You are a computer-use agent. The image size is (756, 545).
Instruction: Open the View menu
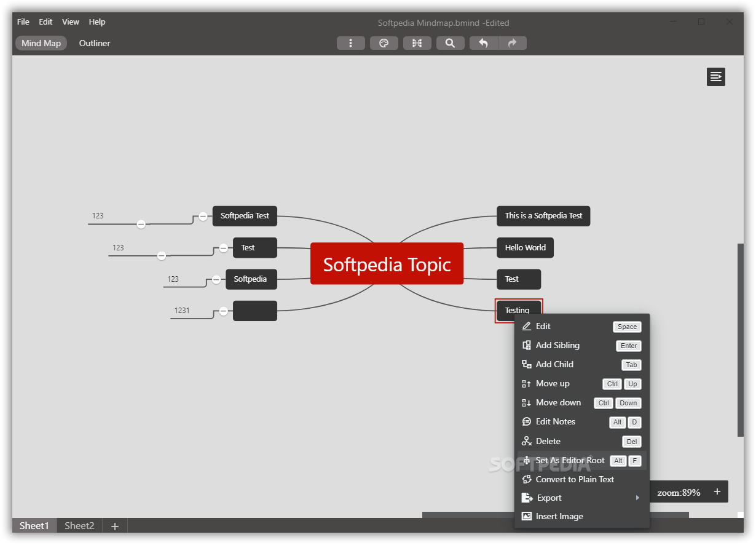pyautogui.click(x=71, y=22)
